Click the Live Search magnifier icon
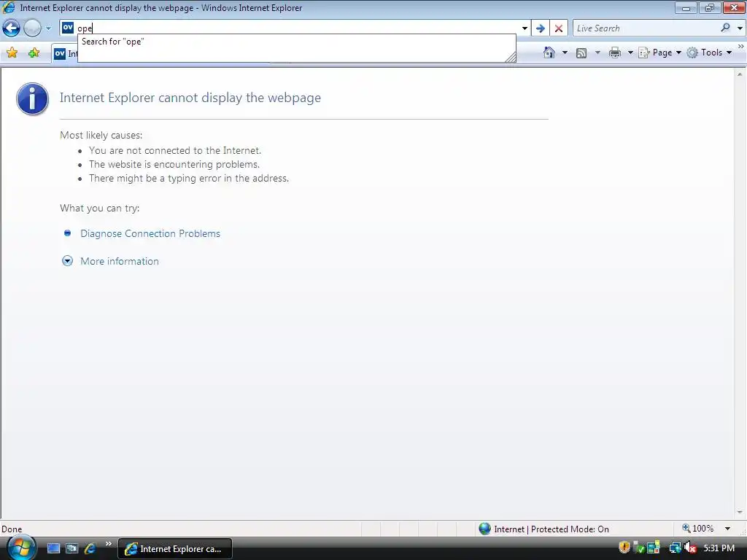Viewport: 747px width, 560px height. pos(726,28)
